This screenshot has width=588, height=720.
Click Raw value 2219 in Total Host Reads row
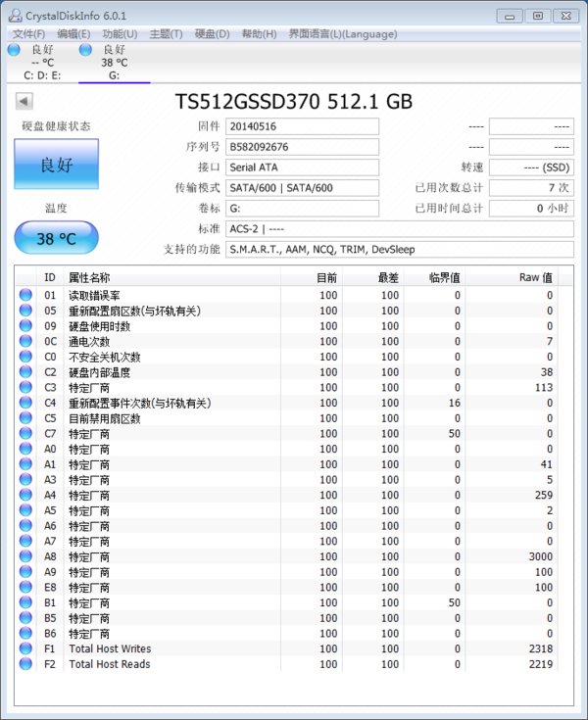[x=541, y=664]
